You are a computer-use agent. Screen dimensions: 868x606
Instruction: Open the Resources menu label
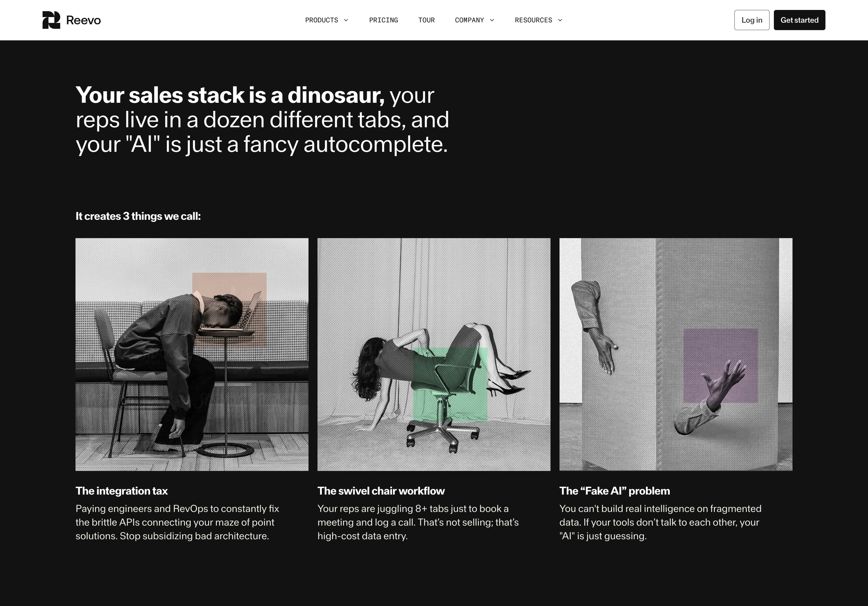click(533, 20)
